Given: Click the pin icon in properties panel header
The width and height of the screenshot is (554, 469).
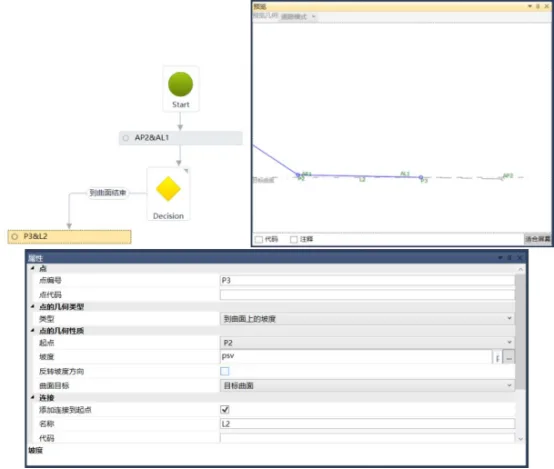Looking at the screenshot, I should pyautogui.click(x=509, y=258).
